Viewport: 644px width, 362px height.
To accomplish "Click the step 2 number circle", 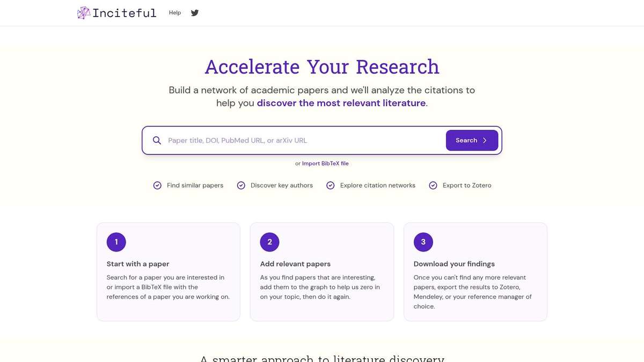I will [x=269, y=242].
